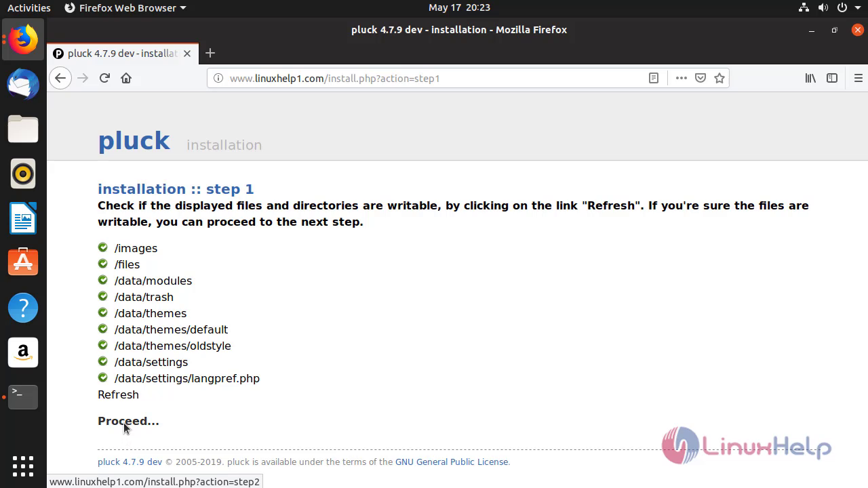The image size is (868, 488).
Task: Reload the current page
Action: [104, 78]
